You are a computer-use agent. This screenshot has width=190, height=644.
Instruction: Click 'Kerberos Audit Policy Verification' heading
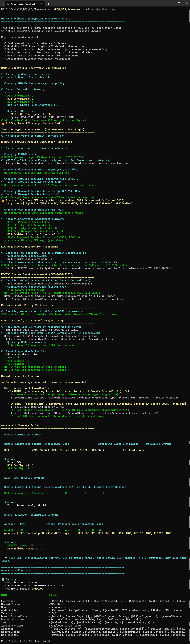pyautogui.click(x=27, y=305)
